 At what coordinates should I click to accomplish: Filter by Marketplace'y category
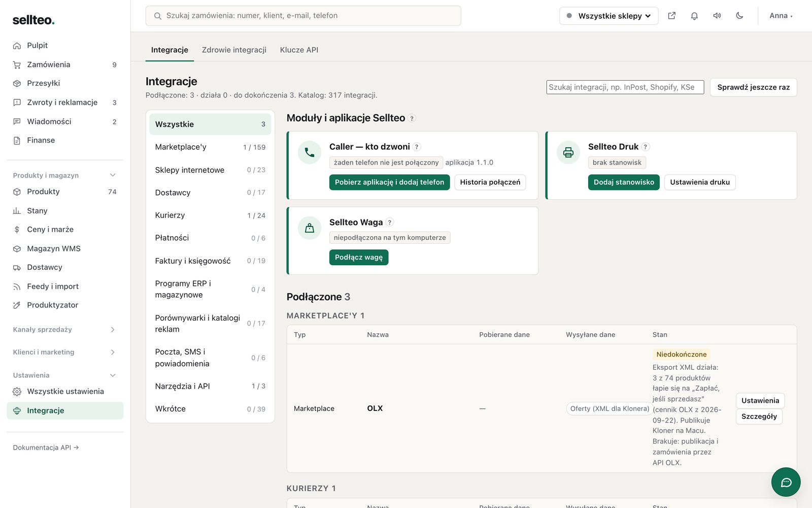pyautogui.click(x=210, y=147)
